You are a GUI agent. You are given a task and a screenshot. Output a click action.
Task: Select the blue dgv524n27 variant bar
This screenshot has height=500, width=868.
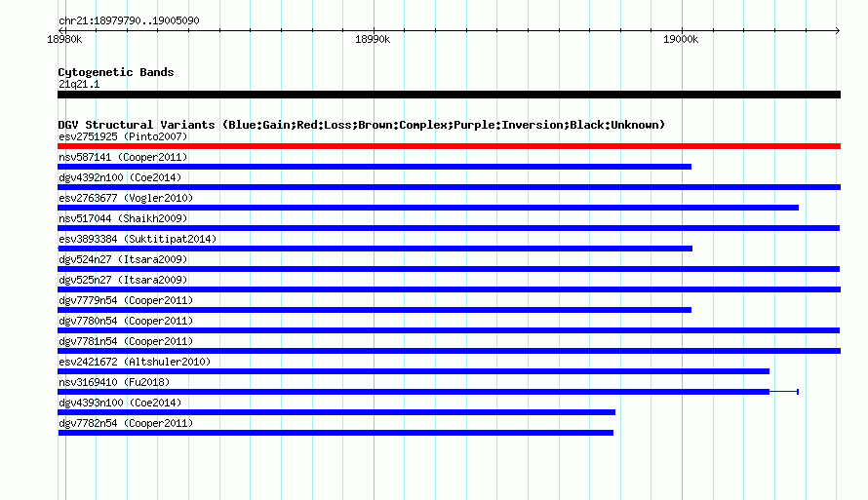pyautogui.click(x=449, y=269)
